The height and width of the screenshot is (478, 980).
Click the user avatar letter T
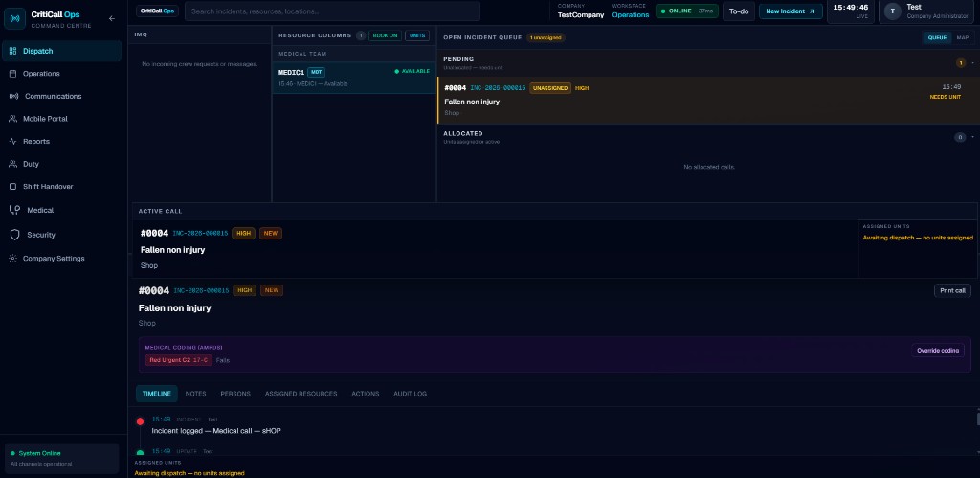click(x=893, y=11)
